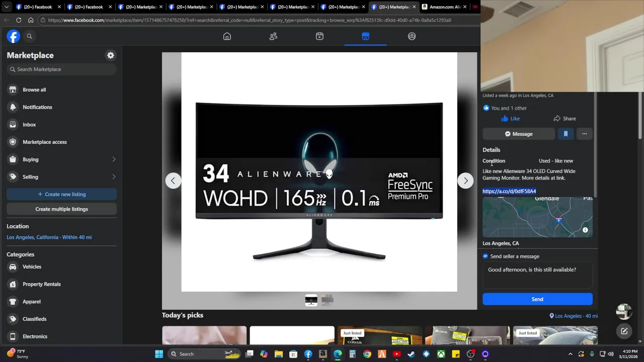Viewport: 644px width, 362px height.
Task: Open Windows Start menu
Action: click(x=159, y=354)
